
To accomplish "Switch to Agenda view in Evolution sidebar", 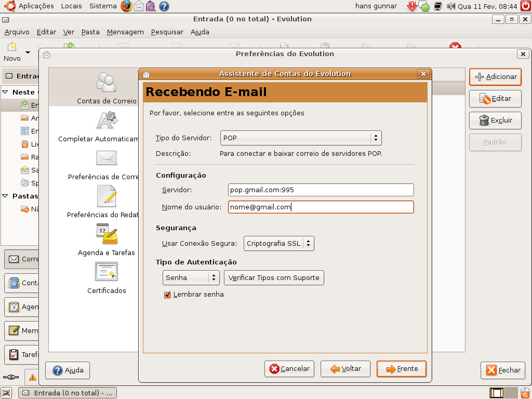I will (x=22, y=307).
